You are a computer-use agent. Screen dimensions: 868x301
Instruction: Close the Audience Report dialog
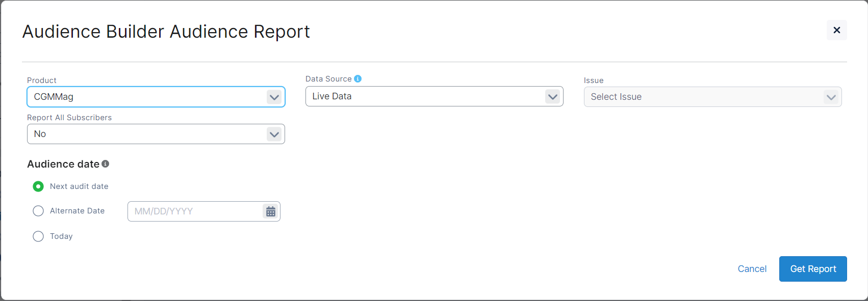[836, 30]
